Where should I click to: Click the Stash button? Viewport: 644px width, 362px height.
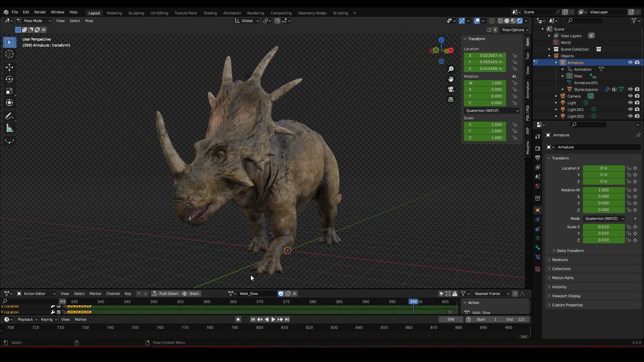click(x=191, y=294)
